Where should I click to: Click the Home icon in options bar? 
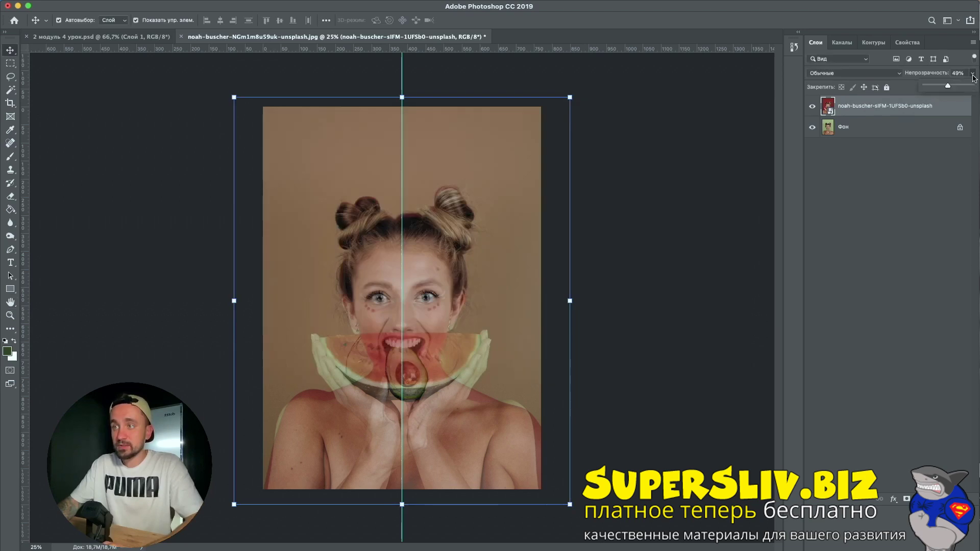[x=14, y=20]
